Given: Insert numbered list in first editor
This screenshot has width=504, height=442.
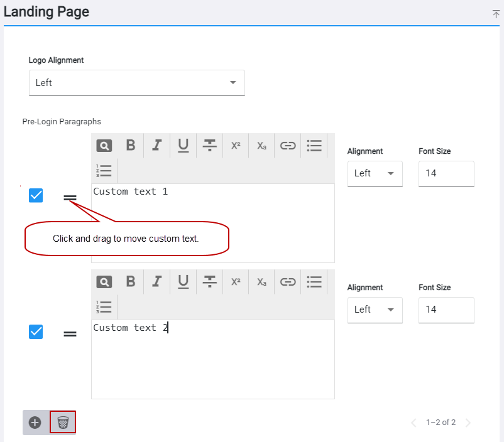Looking at the screenshot, I should click(x=104, y=171).
